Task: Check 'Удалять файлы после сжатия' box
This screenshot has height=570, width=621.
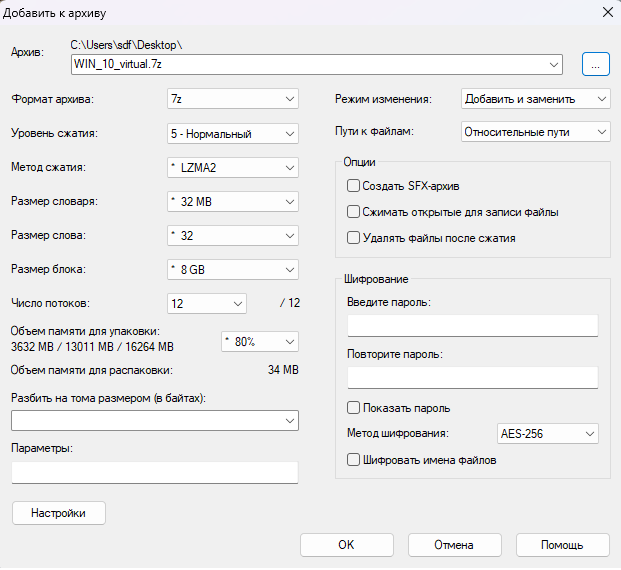Action: click(353, 238)
